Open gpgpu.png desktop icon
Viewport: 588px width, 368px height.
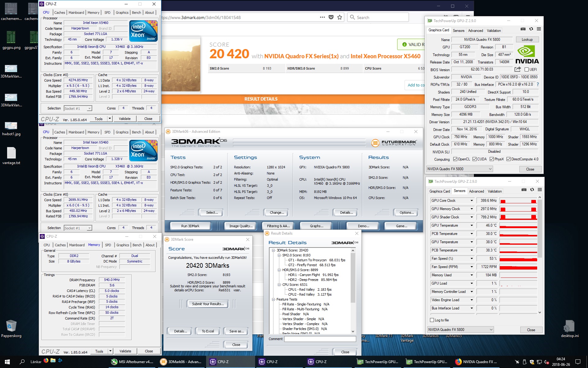pyautogui.click(x=11, y=40)
